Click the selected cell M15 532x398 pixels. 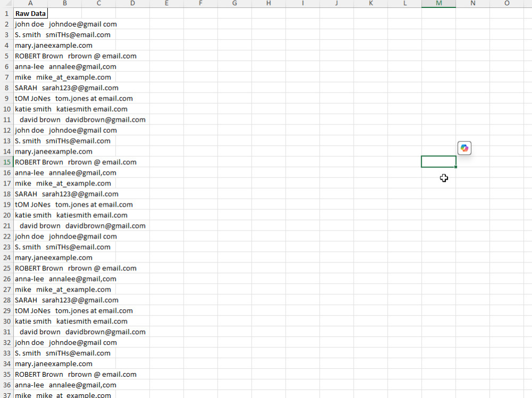coord(438,162)
